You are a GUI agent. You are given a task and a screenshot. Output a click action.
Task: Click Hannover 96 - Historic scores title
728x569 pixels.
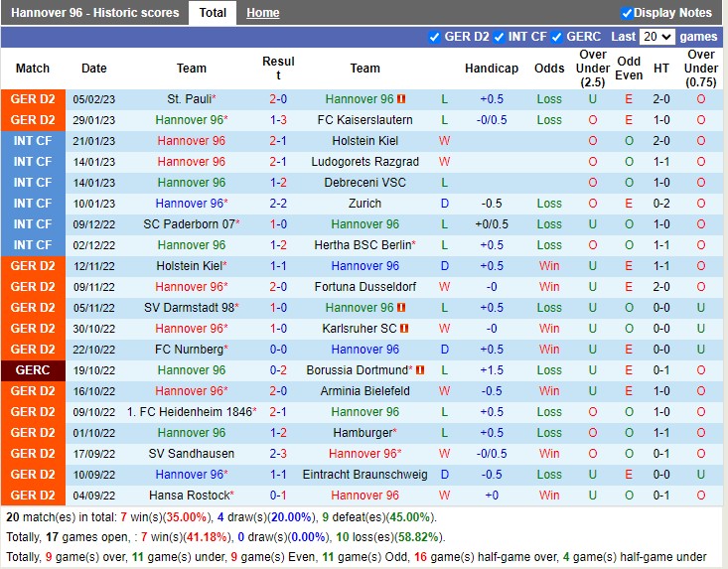[x=94, y=13]
